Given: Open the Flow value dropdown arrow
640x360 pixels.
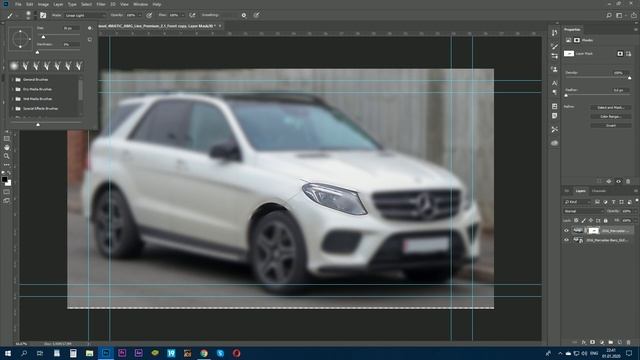Looking at the screenshot, I should point(182,15).
